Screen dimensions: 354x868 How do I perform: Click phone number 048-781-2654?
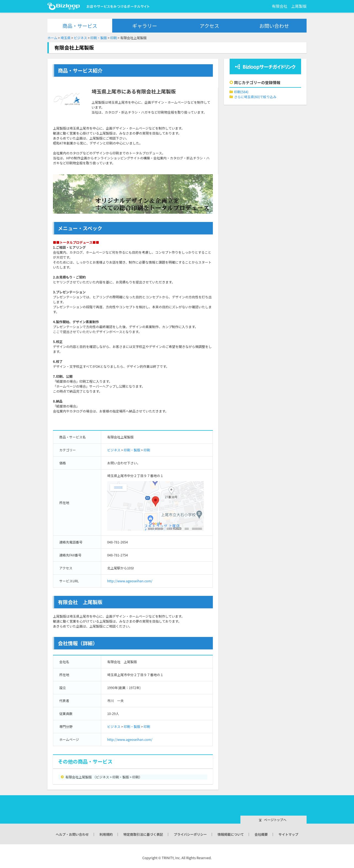pyautogui.click(x=117, y=542)
